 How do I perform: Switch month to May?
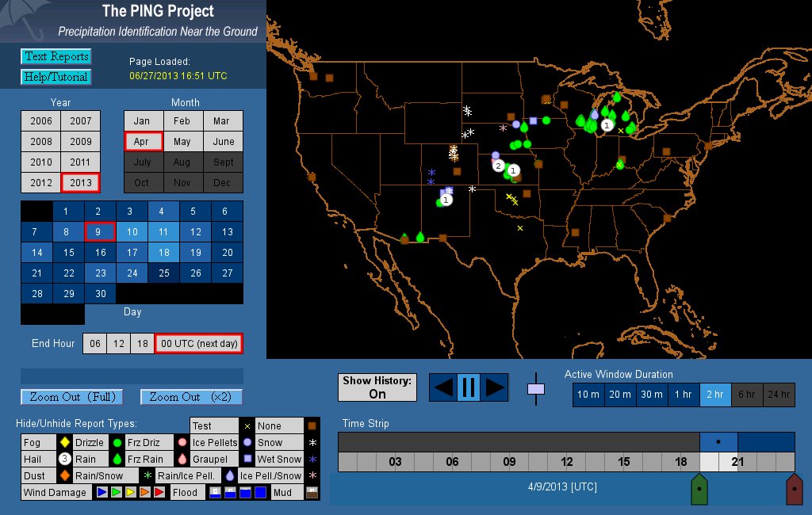click(x=182, y=142)
